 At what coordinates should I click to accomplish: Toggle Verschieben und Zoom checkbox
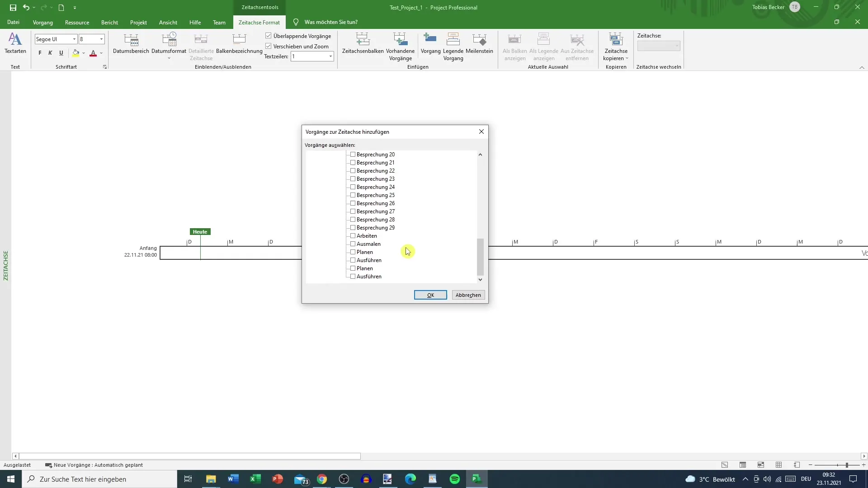[268, 46]
